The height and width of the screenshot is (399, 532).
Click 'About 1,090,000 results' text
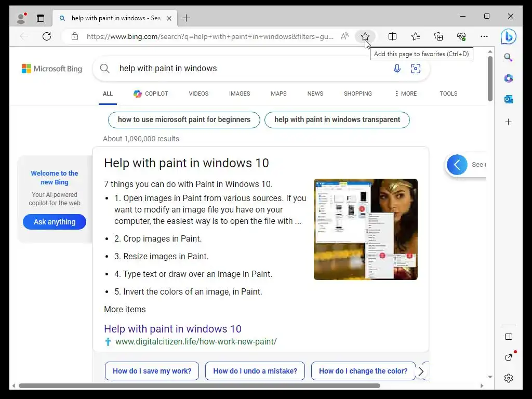141,139
